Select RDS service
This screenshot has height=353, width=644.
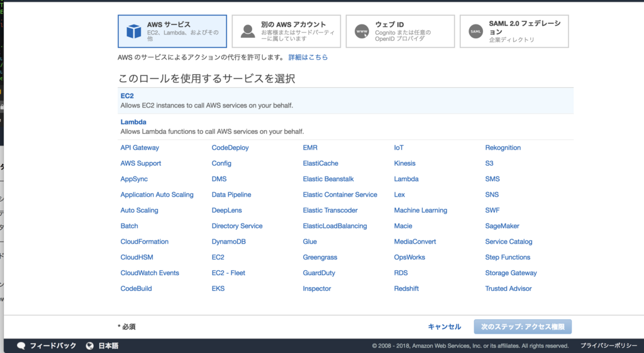(401, 273)
